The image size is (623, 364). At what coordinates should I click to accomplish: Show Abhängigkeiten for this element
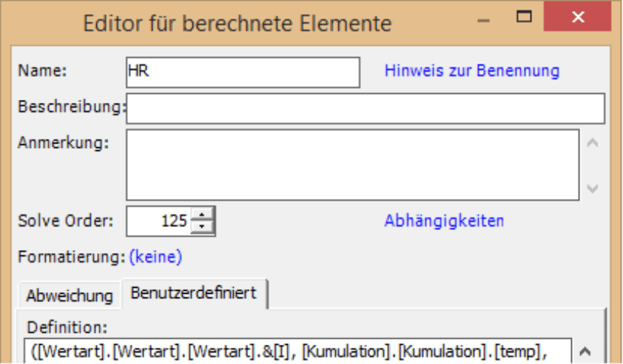point(444,221)
